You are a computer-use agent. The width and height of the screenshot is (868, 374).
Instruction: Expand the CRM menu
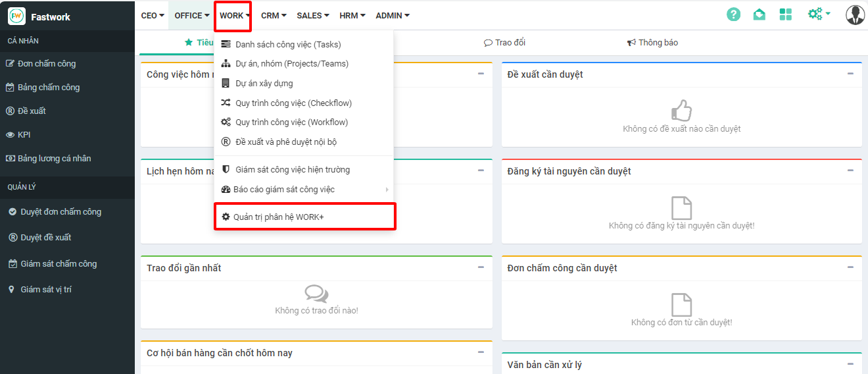tap(273, 15)
